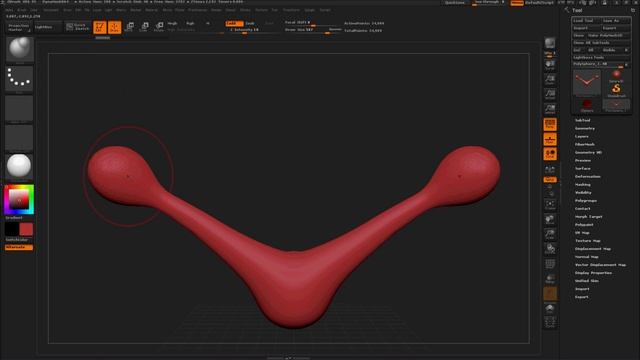The image size is (640, 360).
Task: Toggle the PolyF wireframe icon
Action: point(550,264)
